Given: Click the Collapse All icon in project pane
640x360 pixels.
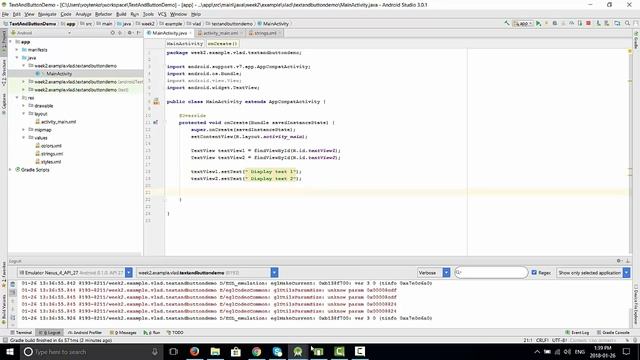Looking at the screenshot, I should [x=120, y=33].
